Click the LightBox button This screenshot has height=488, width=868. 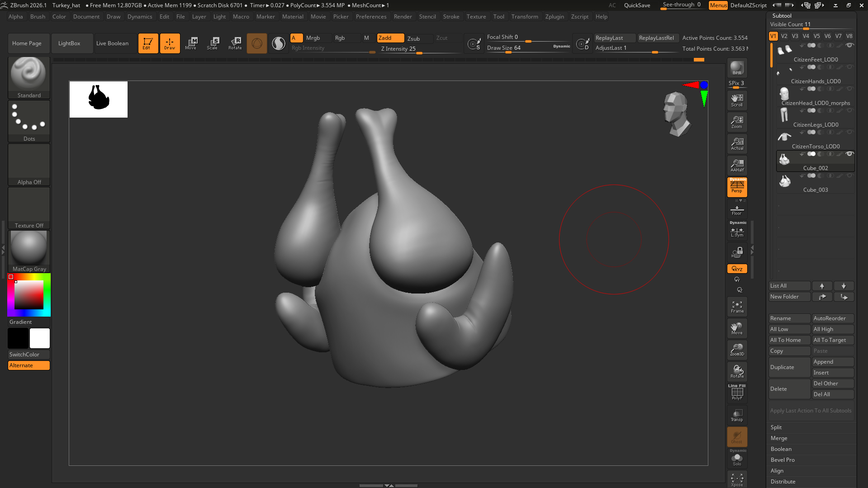pos(69,43)
